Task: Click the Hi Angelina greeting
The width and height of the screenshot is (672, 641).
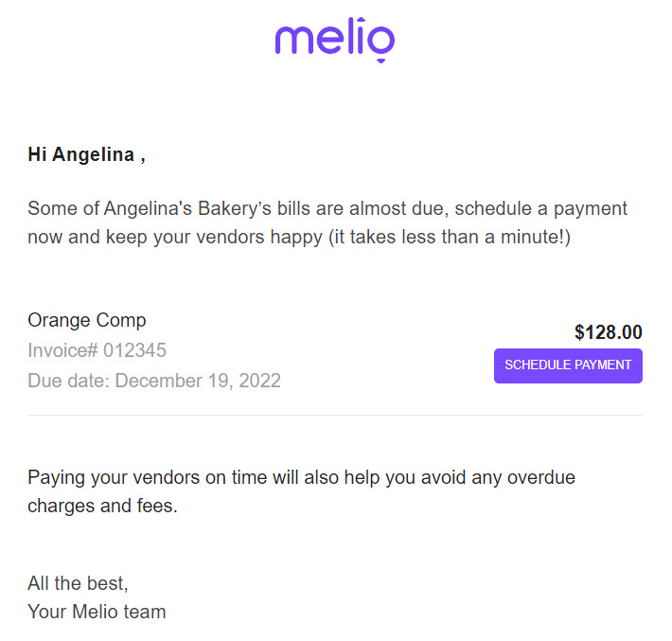Action: click(86, 154)
